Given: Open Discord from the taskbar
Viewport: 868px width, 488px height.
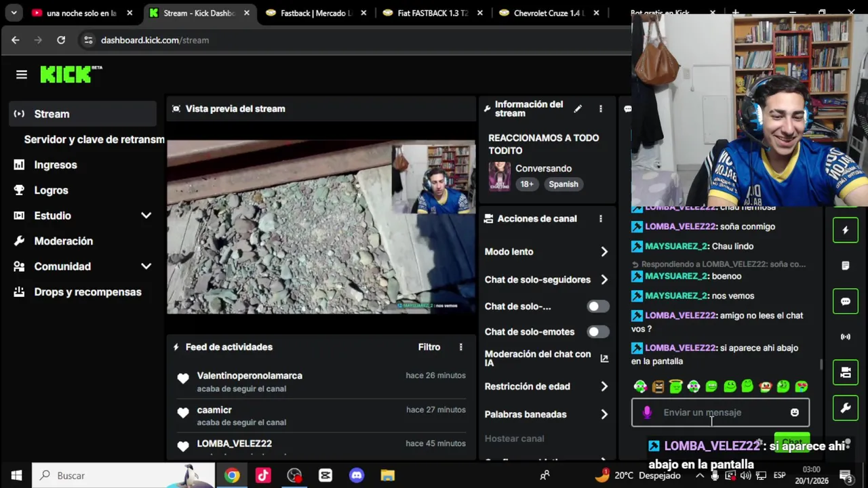Looking at the screenshot, I should pos(357,475).
